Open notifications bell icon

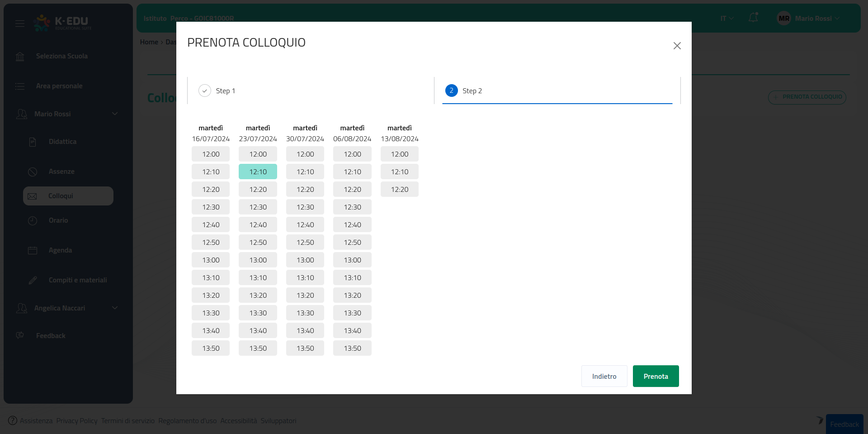point(753,18)
